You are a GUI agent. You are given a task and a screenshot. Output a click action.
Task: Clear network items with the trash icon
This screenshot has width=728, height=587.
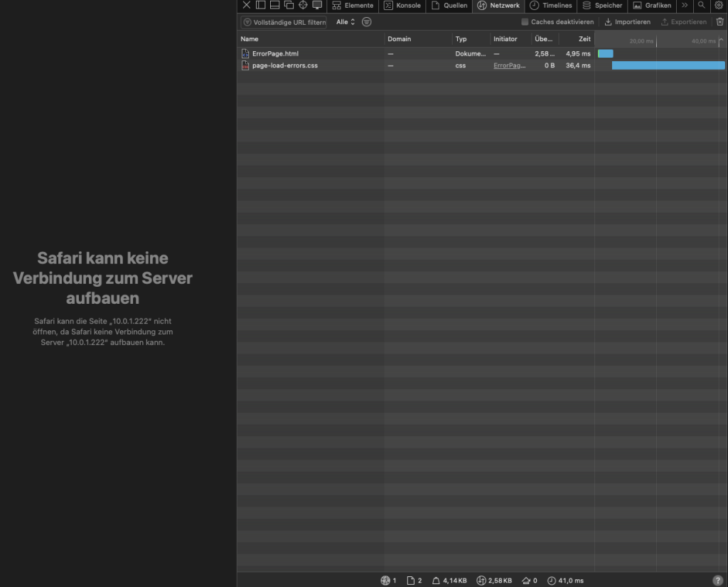coord(719,22)
